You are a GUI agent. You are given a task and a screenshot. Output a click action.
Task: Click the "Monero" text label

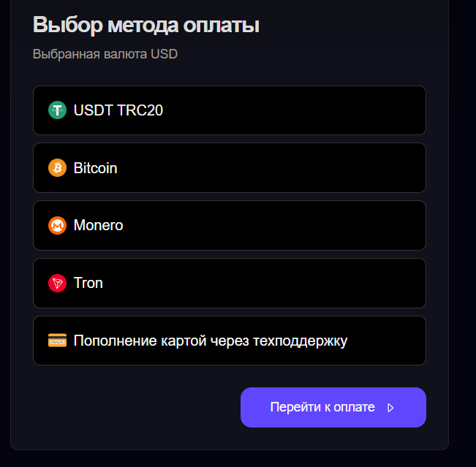(99, 225)
